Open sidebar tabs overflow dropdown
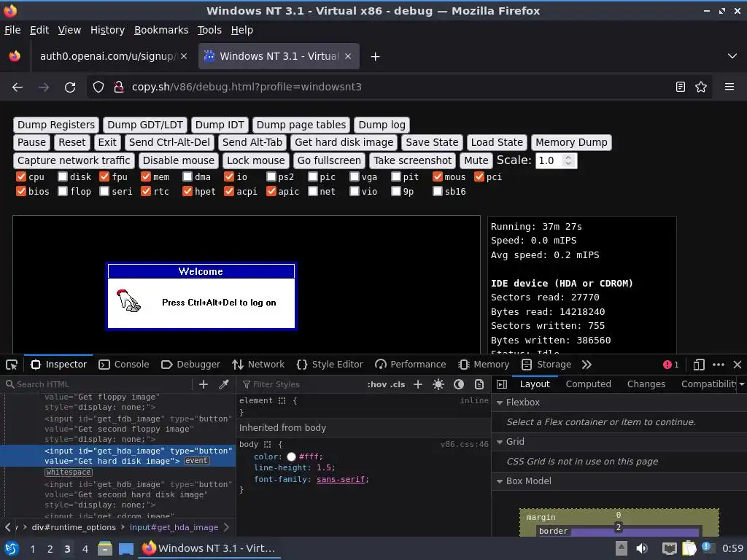 [742, 384]
